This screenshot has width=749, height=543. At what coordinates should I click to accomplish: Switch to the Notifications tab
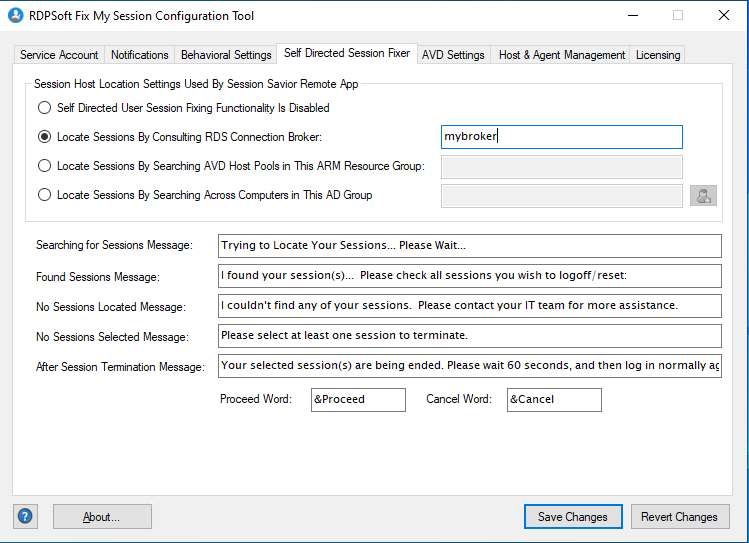139,55
